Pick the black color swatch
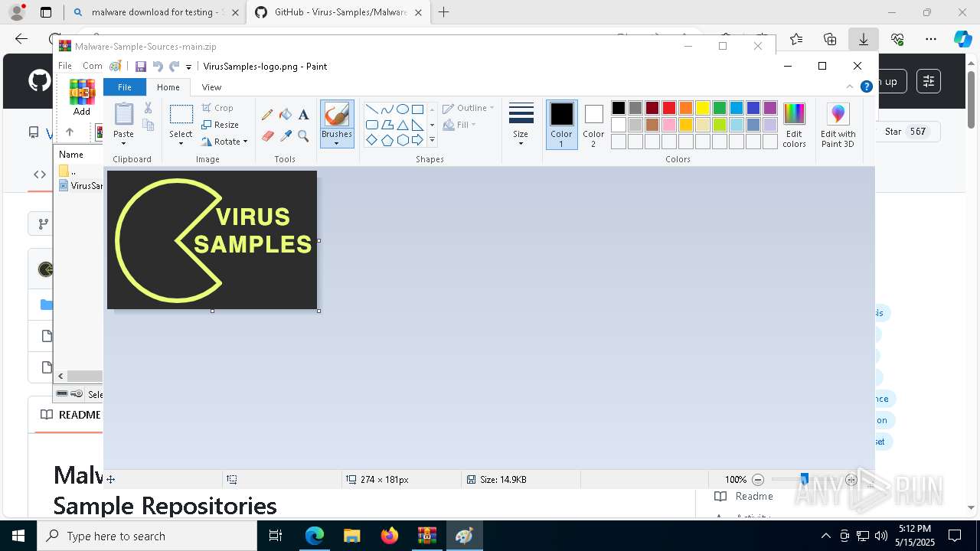 [x=619, y=108]
